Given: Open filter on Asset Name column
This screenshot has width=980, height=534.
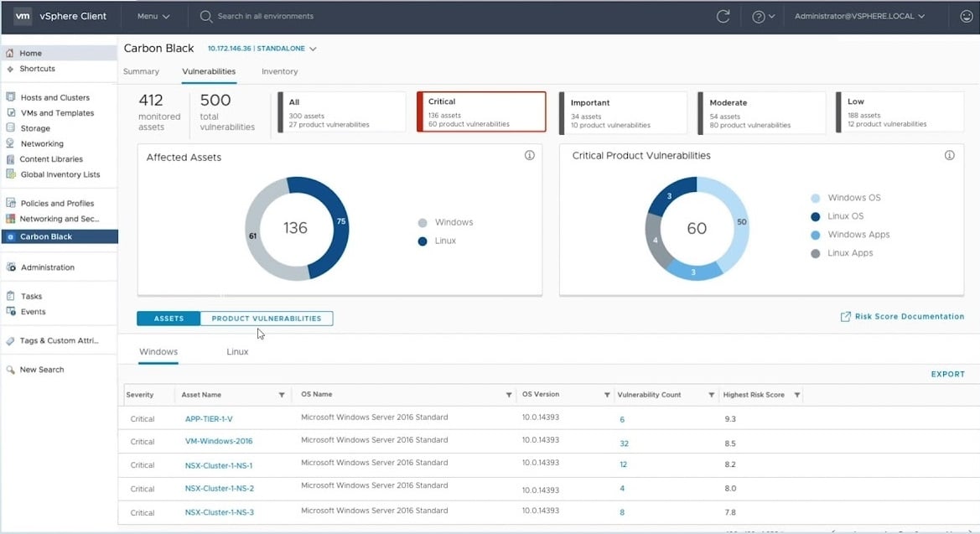Looking at the screenshot, I should pos(282,395).
